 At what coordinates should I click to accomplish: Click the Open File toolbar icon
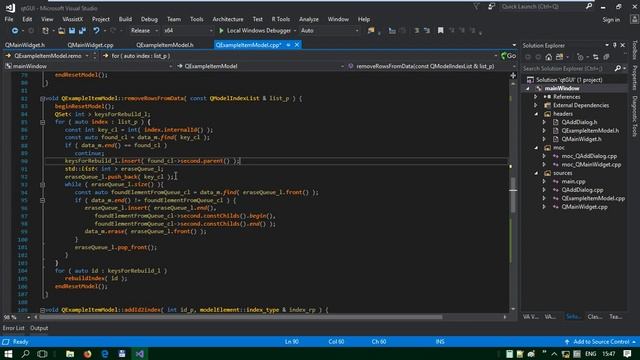pyautogui.click(x=61, y=31)
